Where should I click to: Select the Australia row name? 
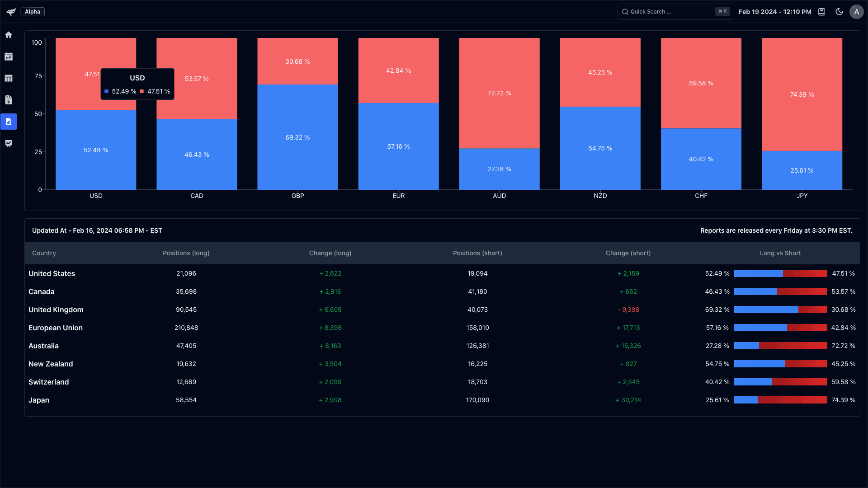43,346
